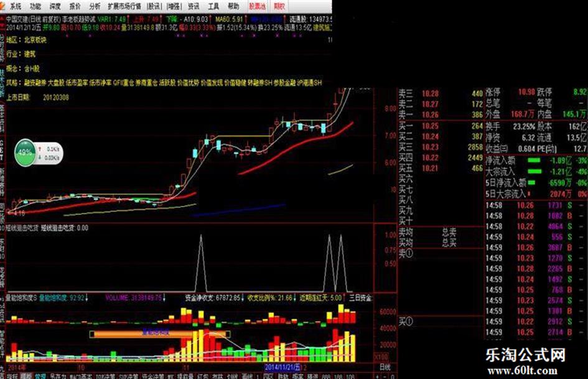Click the 股票池 button

(x=258, y=6)
